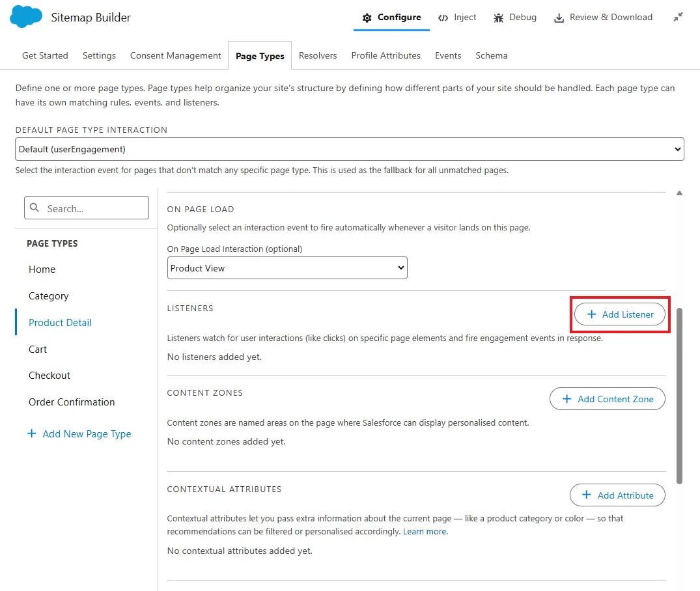The width and height of the screenshot is (700, 591).
Task: Click the Inject code brackets icon
Action: pyautogui.click(x=443, y=18)
